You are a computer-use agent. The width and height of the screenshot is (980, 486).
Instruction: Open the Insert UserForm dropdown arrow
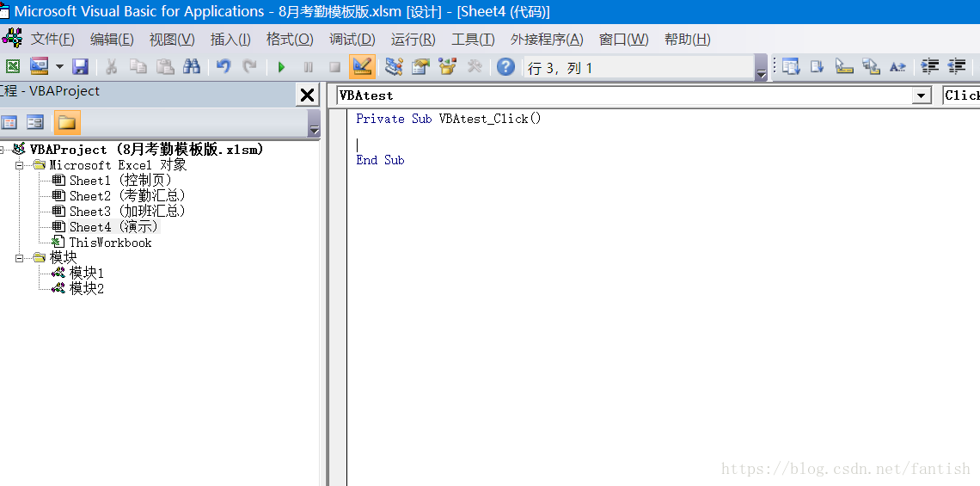(59, 66)
